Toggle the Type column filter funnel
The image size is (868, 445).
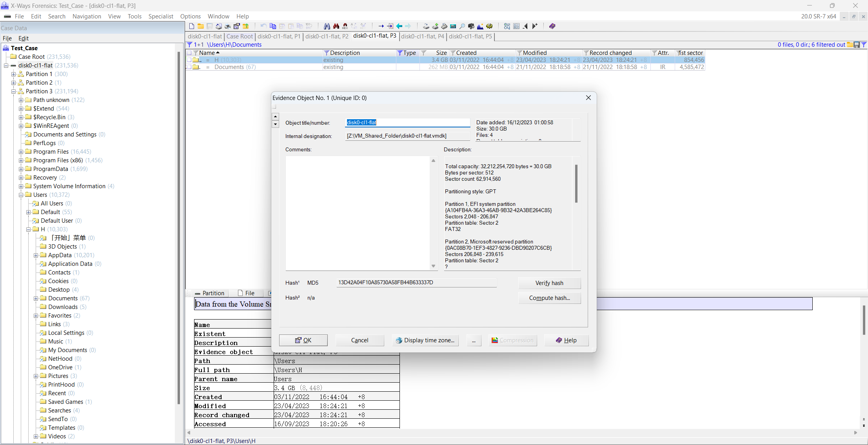tap(400, 53)
